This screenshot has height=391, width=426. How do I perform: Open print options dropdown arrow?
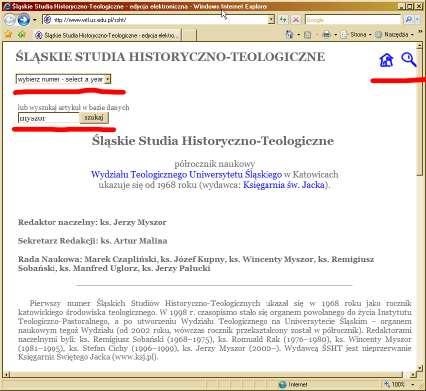point(335,35)
